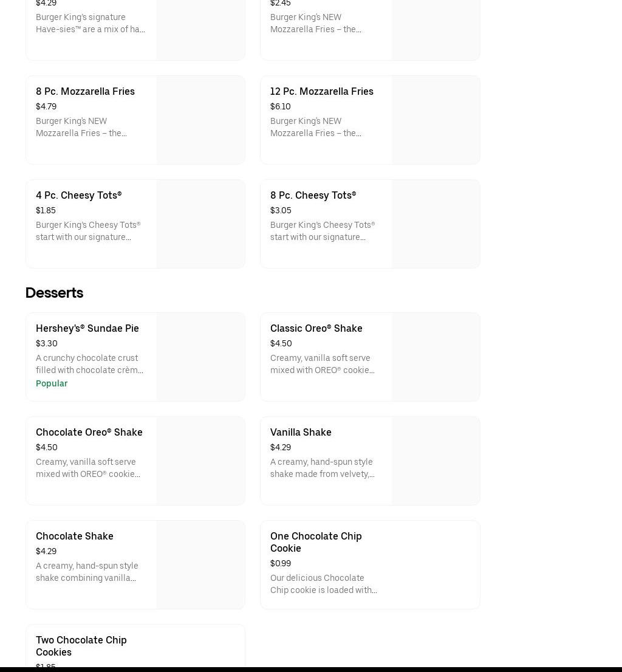Click the $1.85 price of 4 Pc. Cheesy Tots
Screen dimensions: 622x672
pyautogui.click(x=46, y=210)
